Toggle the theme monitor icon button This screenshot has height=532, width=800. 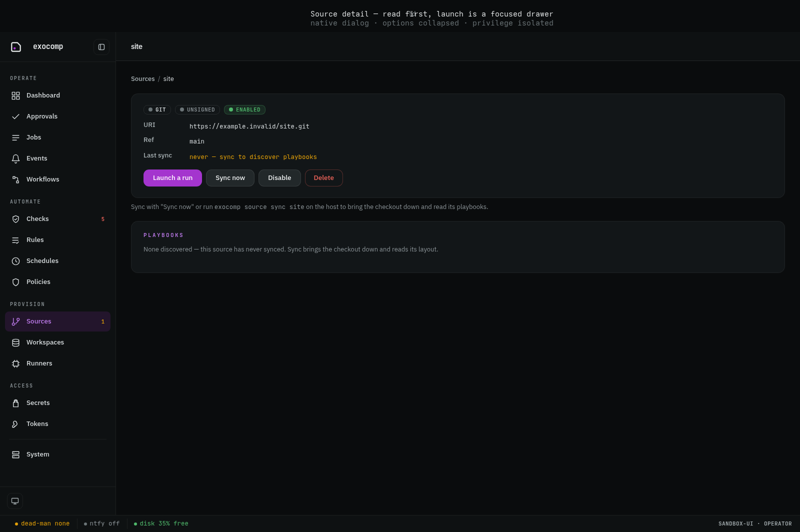pos(15,501)
